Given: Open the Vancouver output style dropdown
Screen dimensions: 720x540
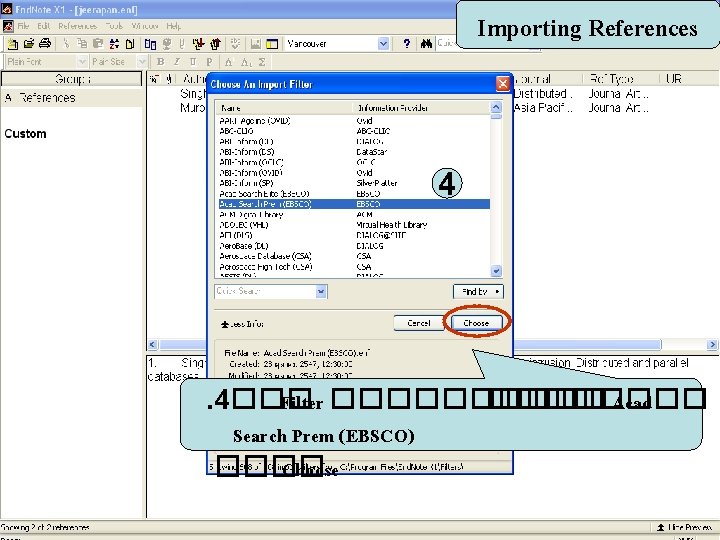Looking at the screenshot, I should coord(383,44).
